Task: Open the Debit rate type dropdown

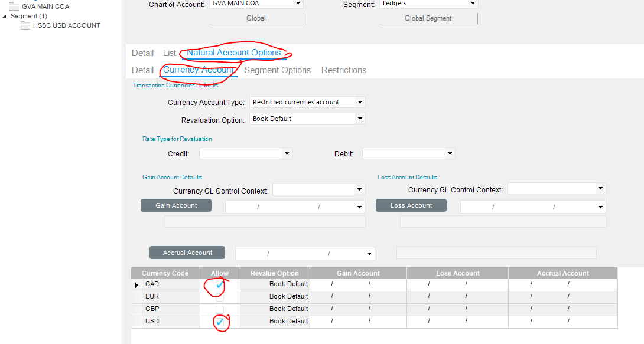Action: (450, 153)
